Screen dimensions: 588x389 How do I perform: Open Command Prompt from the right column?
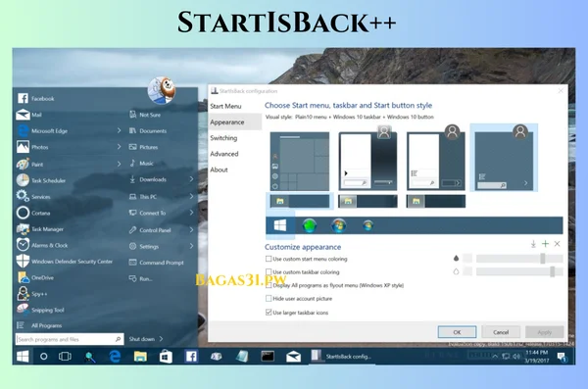point(157,263)
